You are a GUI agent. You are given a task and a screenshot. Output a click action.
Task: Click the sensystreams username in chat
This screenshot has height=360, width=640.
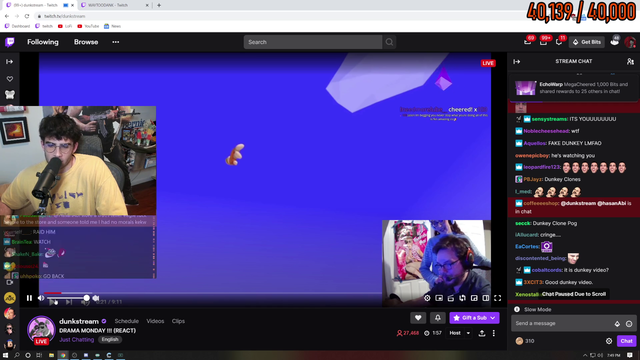click(x=549, y=119)
